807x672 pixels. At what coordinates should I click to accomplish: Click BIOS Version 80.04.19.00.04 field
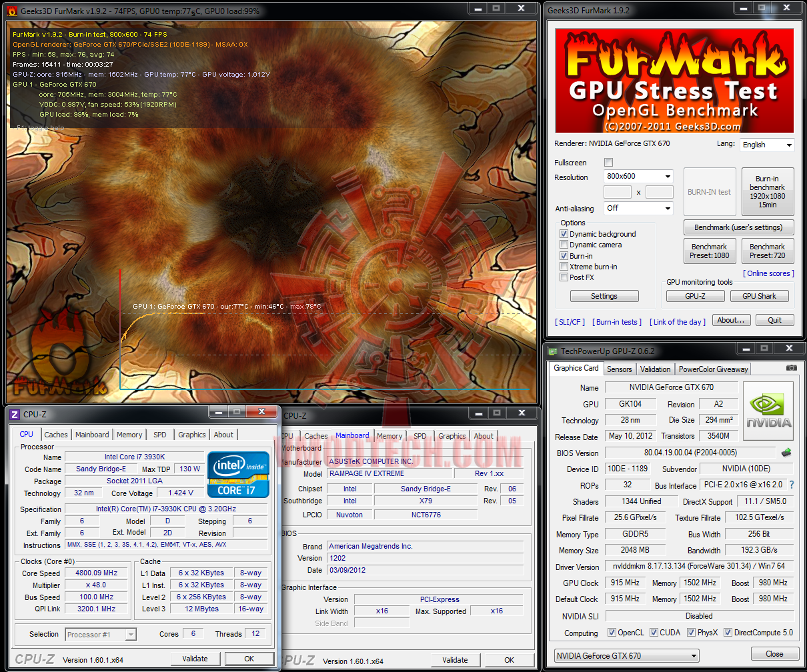(x=691, y=453)
